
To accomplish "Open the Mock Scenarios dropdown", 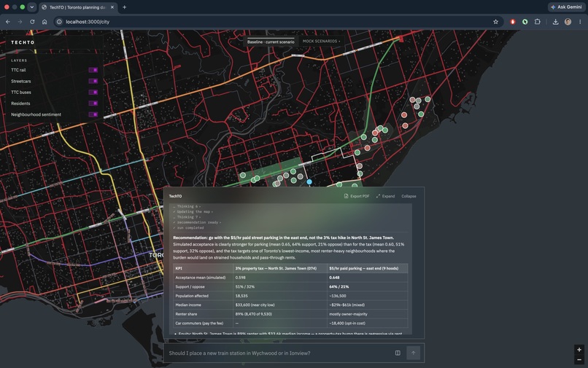I will 322,42.
